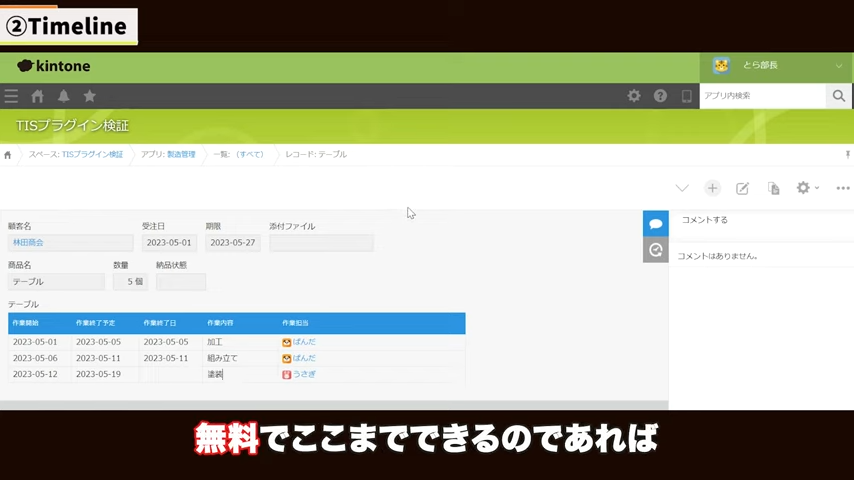Open help question mark icon
This screenshot has width=854, height=480.
coord(660,96)
